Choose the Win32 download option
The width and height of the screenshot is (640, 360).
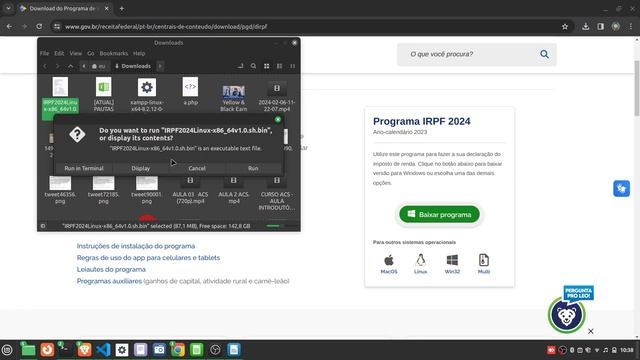coord(452,264)
